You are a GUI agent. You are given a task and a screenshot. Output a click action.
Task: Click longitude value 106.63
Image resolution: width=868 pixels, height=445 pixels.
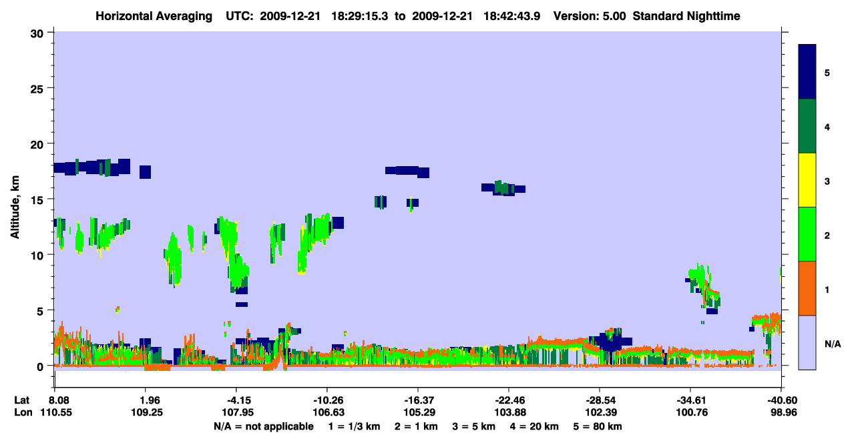tap(328, 412)
